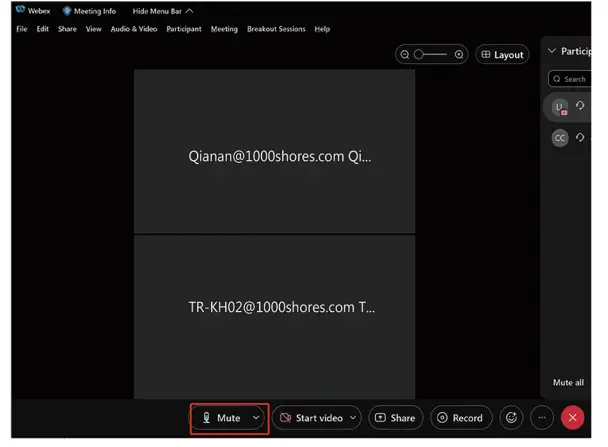
Task: Open the File menu
Action: pyautogui.click(x=22, y=29)
